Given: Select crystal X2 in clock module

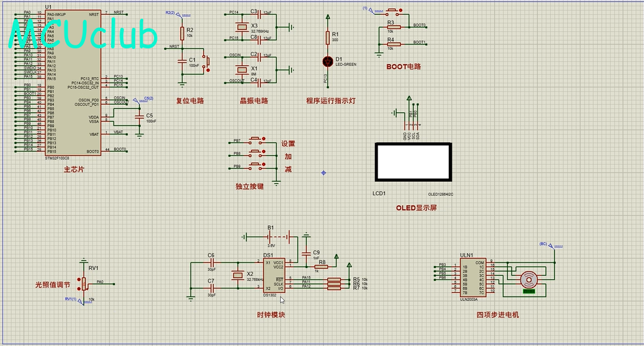Looking at the screenshot, I should click(237, 275).
